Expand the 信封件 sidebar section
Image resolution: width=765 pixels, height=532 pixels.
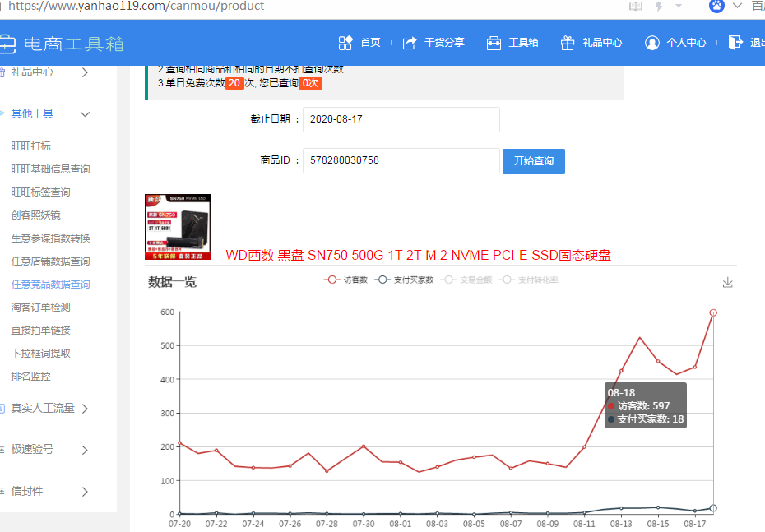85,492
